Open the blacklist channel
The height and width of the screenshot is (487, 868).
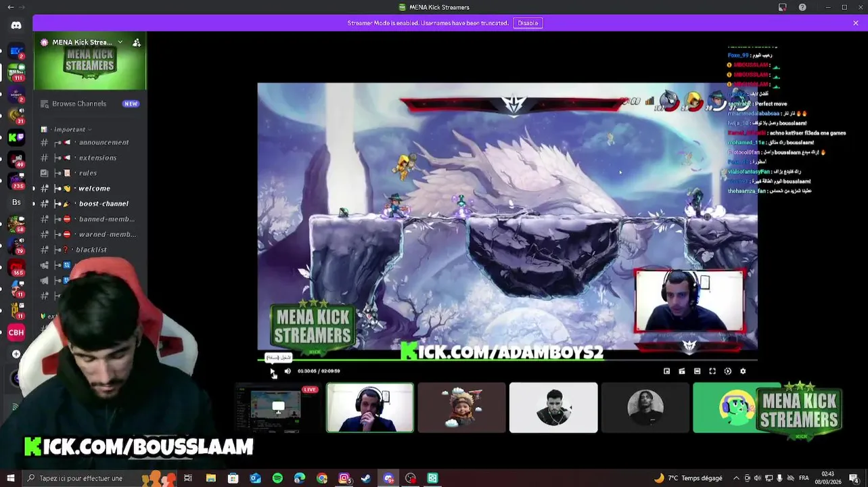coord(89,250)
